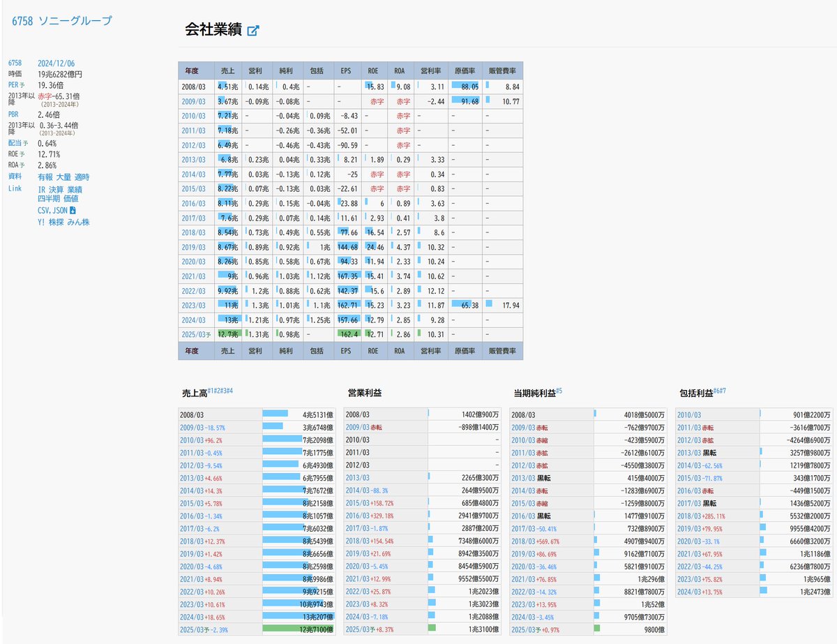Click the 売上高 section heading

pyautogui.click(x=194, y=394)
